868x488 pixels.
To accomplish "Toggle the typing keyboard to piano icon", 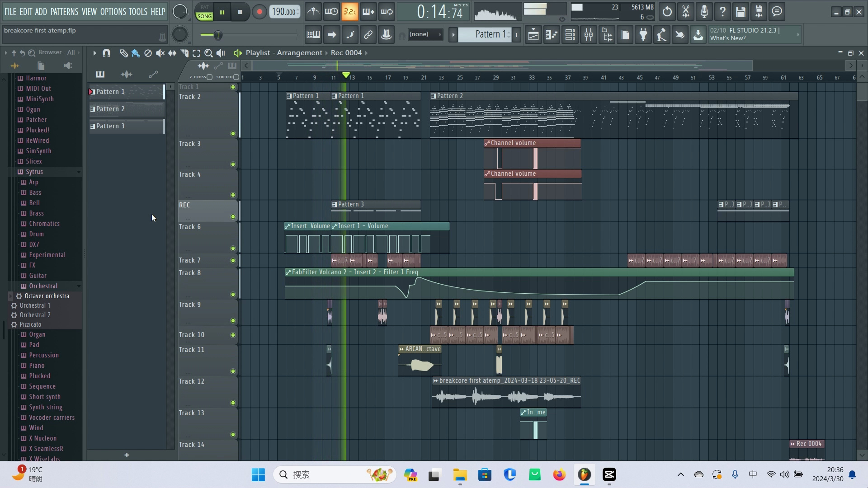I will click(313, 35).
